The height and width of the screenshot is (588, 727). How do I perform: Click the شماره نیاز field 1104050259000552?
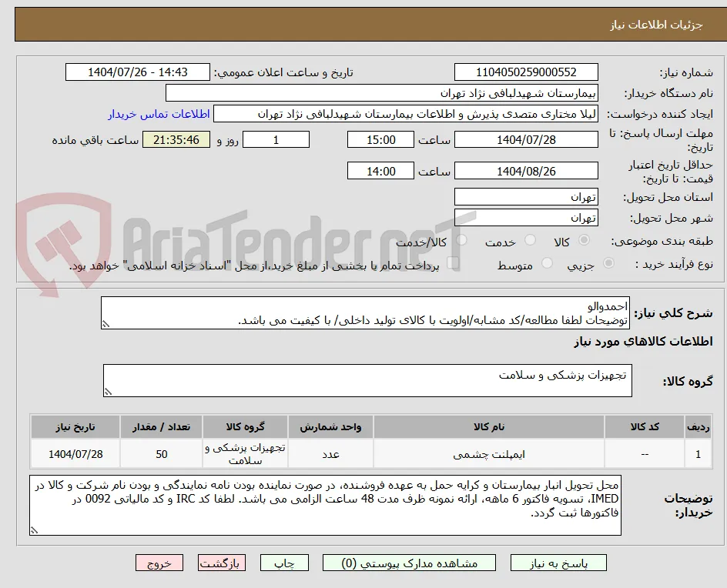tap(526, 72)
